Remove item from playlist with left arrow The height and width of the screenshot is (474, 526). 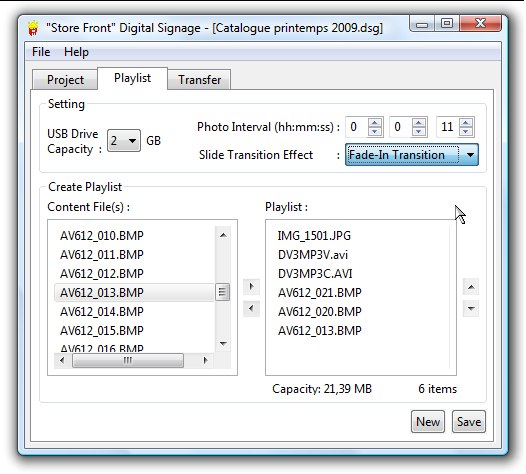click(x=252, y=309)
